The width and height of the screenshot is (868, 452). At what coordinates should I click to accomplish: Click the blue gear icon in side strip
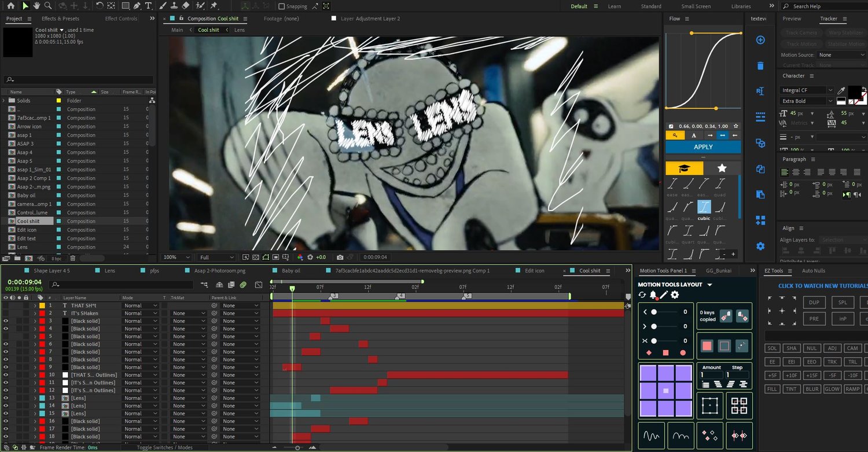coord(760,246)
